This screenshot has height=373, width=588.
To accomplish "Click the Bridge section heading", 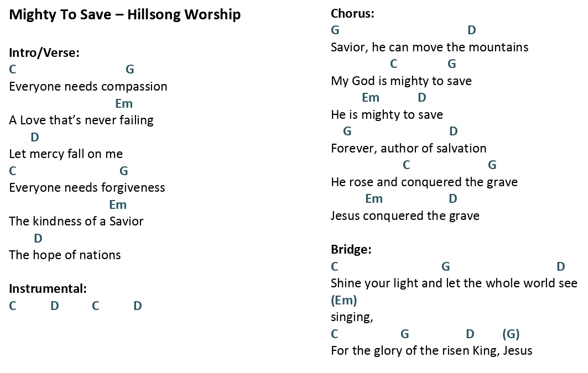I will pyautogui.click(x=351, y=249).
